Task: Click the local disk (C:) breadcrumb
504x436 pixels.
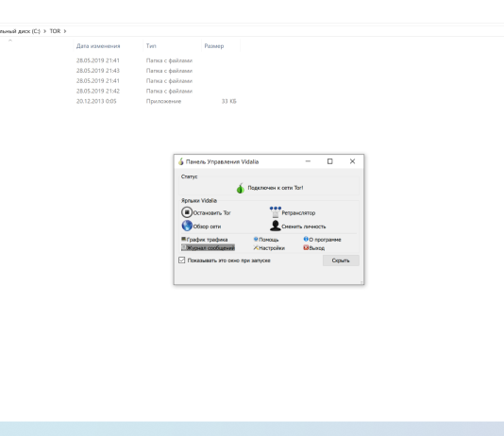Action: [x=20, y=31]
